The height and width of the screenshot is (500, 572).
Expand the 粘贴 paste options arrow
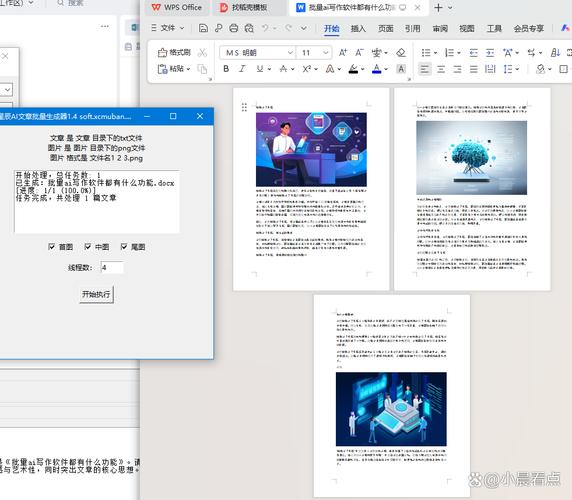(188, 69)
